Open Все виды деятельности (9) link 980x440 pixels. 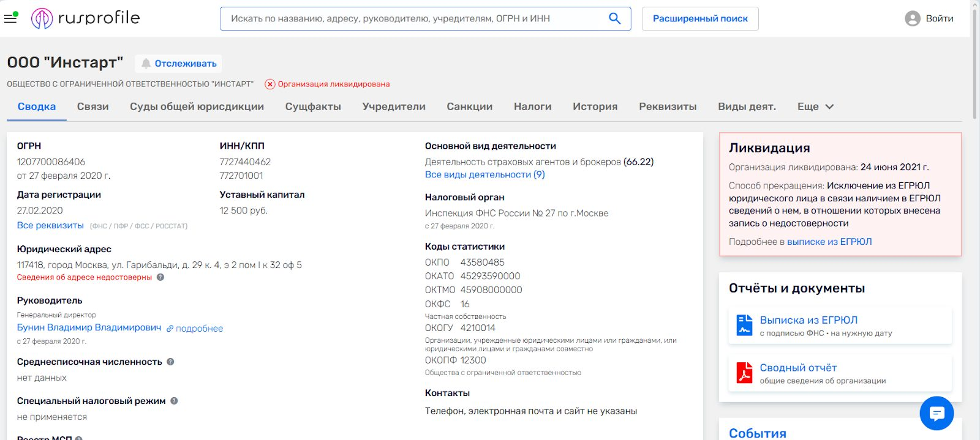coord(485,174)
